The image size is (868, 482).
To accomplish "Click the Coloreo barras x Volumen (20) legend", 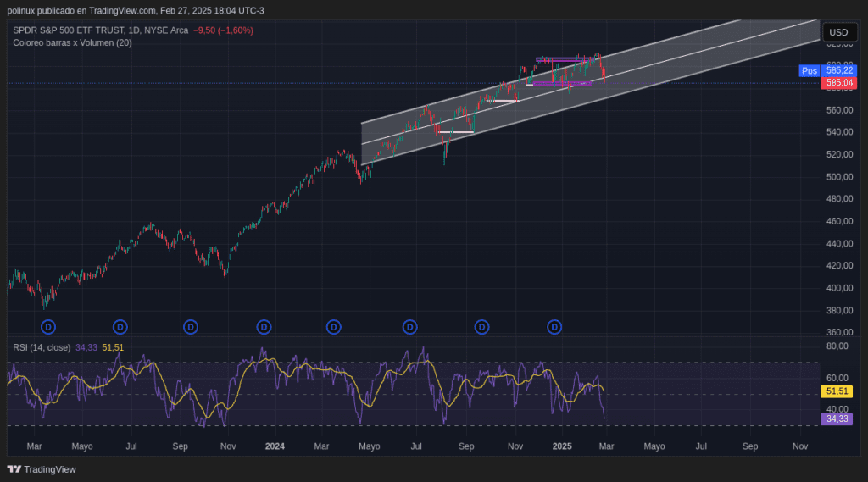I will tap(73, 42).
